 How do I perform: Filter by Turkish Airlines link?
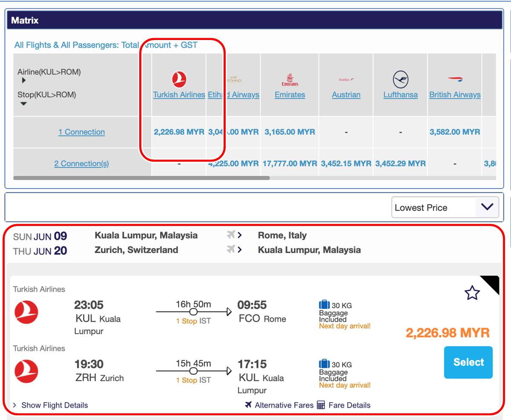[179, 95]
